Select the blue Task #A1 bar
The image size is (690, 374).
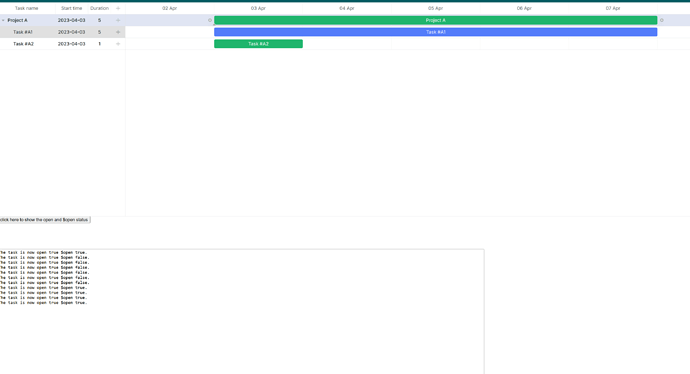click(436, 32)
